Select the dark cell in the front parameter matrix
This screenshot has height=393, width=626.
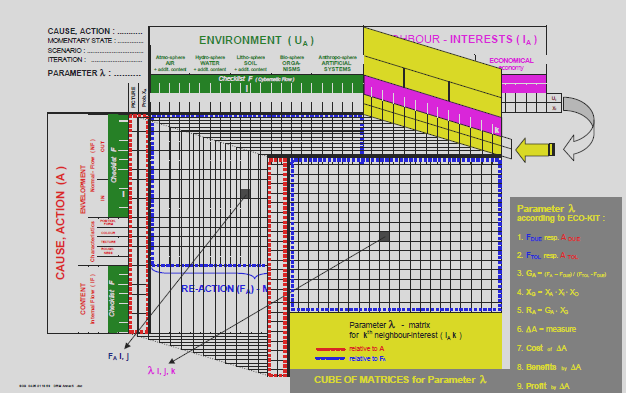point(384,236)
